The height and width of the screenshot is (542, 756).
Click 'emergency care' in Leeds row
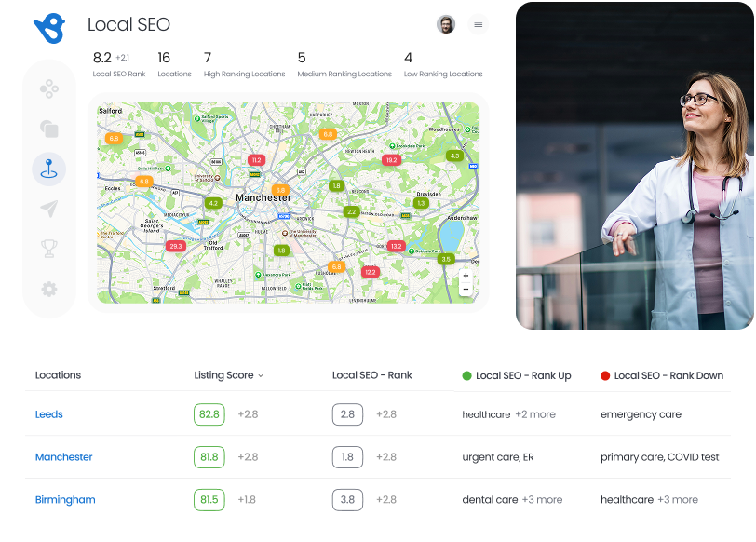point(641,414)
